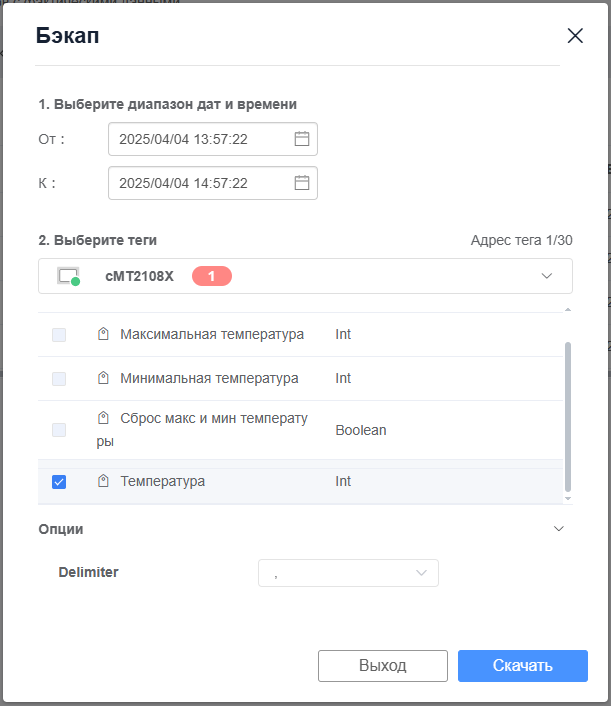Click the tag icon beside Температура
The width and height of the screenshot is (611, 706).
[103, 482]
